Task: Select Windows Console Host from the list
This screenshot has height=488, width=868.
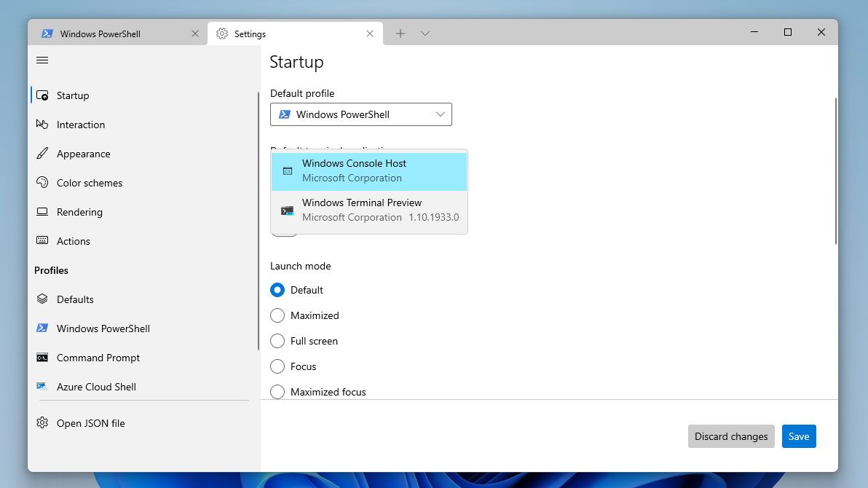Action: [x=355, y=170]
